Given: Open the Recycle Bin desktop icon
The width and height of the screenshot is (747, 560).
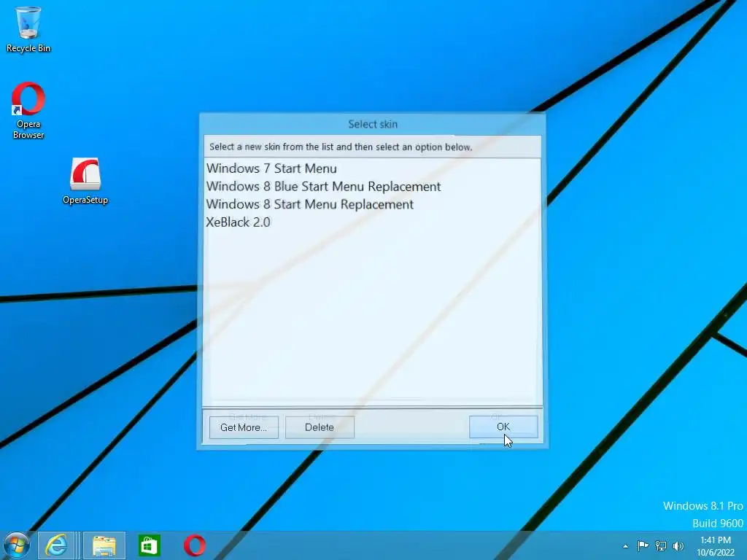Looking at the screenshot, I should point(28,29).
